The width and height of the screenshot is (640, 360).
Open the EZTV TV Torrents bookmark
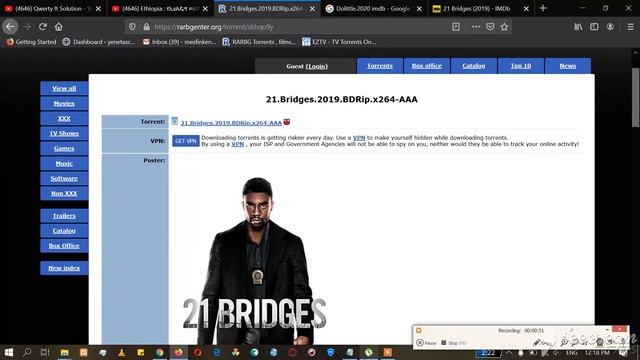click(339, 42)
